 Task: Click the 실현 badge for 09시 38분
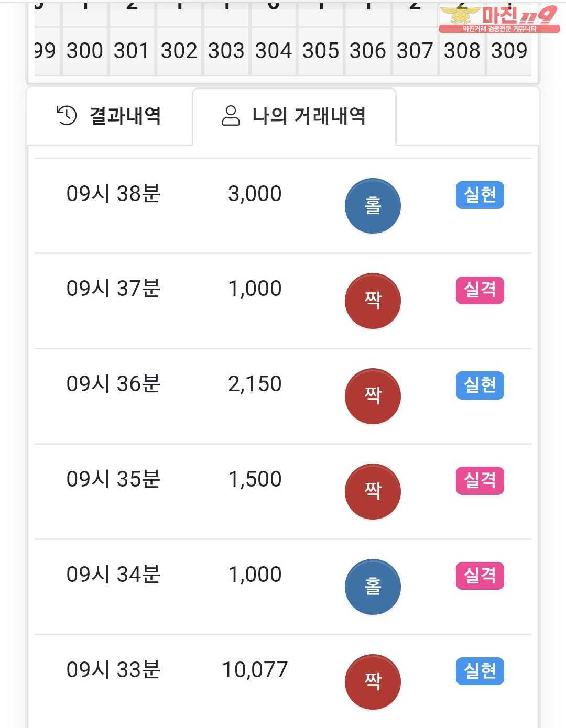pos(480,195)
